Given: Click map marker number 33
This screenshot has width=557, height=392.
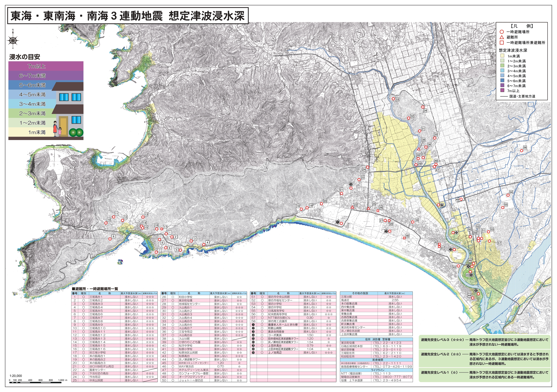Looking at the screenshot, I should coord(393,99).
